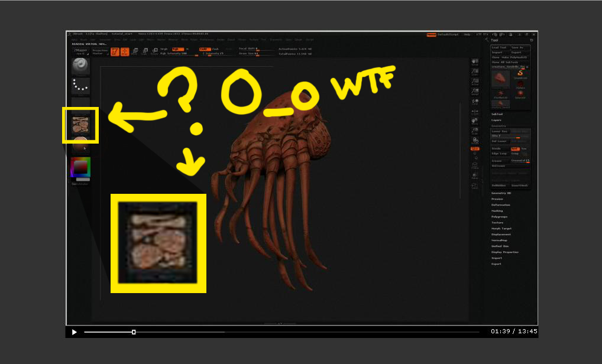The height and width of the screenshot is (364, 602).
Task: Select the large current creature tool thumbnail
Action: pyautogui.click(x=501, y=79)
